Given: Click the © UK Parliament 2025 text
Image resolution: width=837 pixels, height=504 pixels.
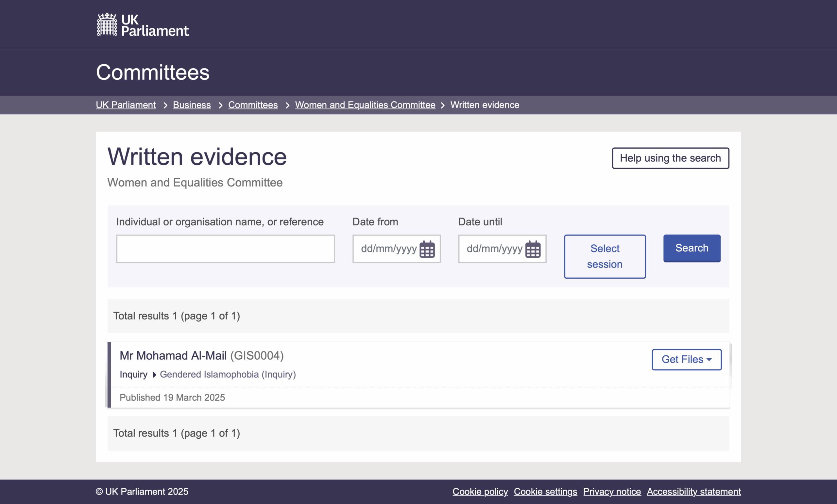Looking at the screenshot, I should (142, 492).
